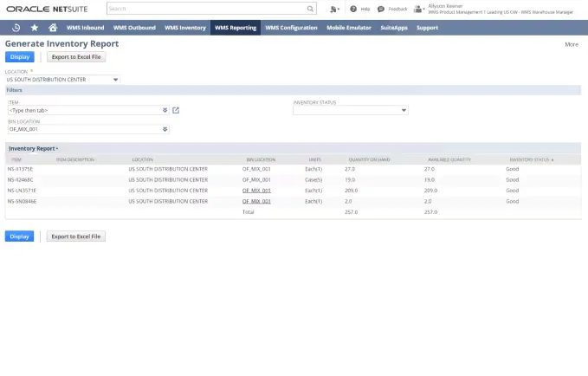
Task: Open OF_MIX_001 link for NS-LN3571E
Action: [256, 190]
